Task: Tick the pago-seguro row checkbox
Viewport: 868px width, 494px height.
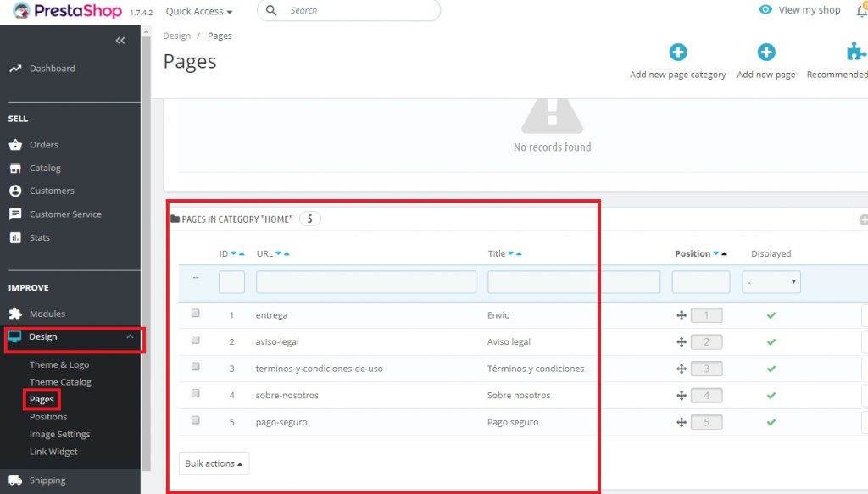Action: point(196,420)
